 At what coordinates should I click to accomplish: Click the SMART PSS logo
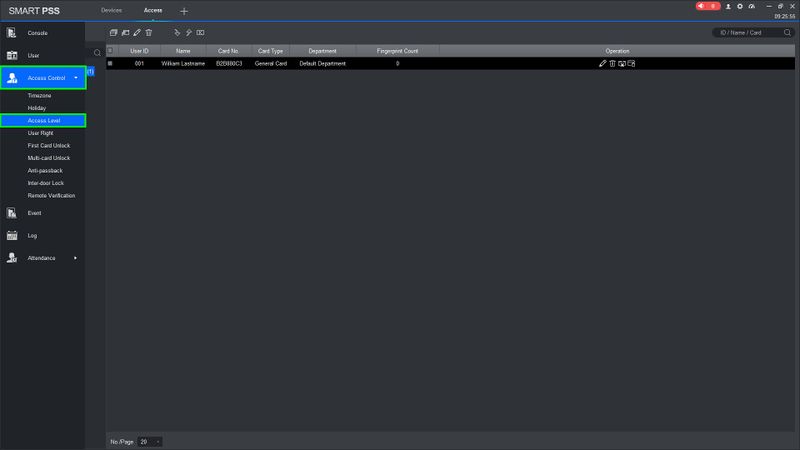pos(34,11)
